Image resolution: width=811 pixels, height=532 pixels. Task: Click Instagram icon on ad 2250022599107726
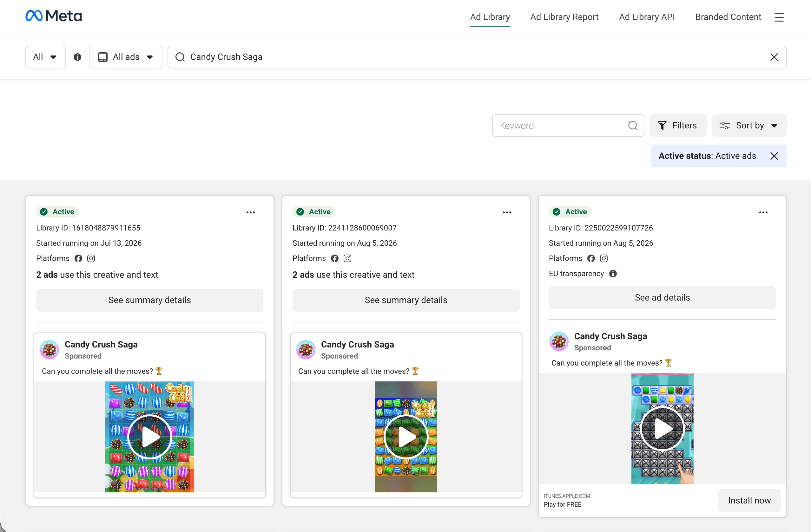point(603,258)
